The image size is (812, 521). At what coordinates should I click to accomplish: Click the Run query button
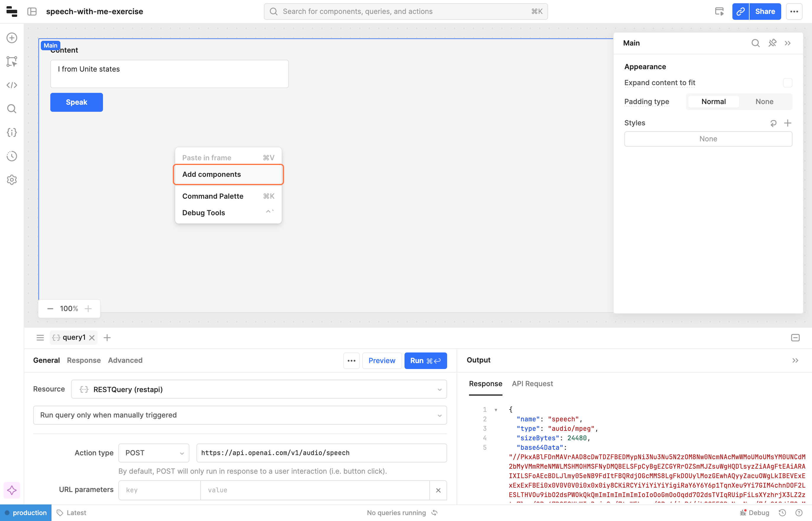coord(425,361)
